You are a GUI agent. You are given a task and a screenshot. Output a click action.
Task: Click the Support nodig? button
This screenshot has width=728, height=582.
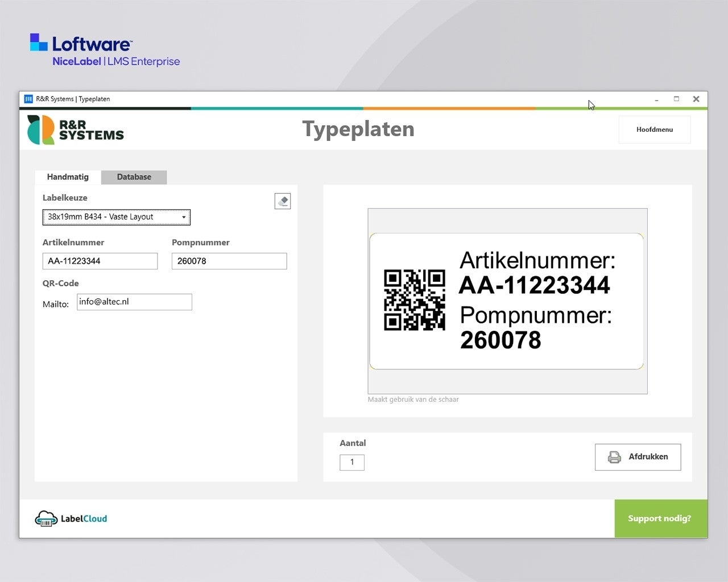[660, 518]
